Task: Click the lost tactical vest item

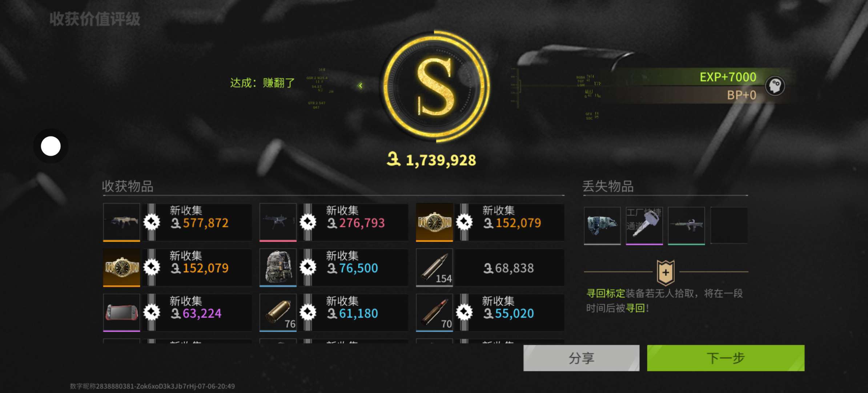Action: [x=602, y=226]
